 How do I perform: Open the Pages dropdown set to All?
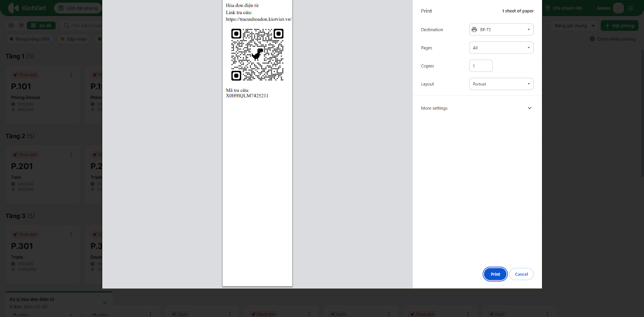501,48
